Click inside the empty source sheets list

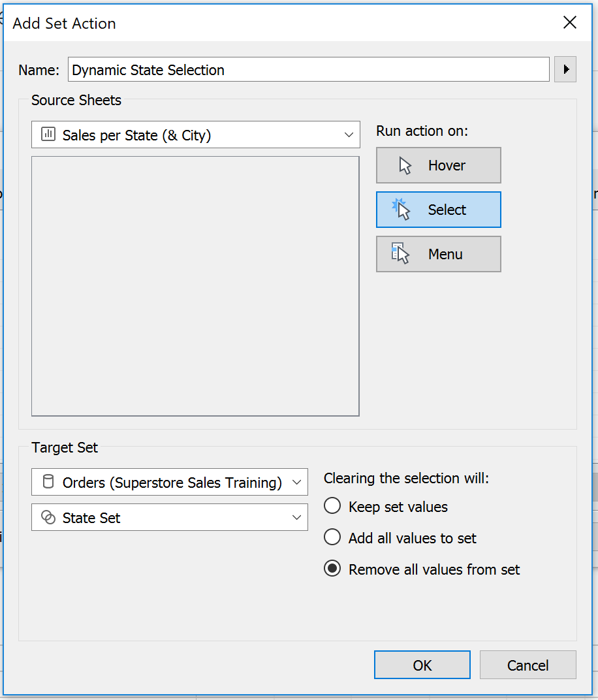tap(195, 286)
